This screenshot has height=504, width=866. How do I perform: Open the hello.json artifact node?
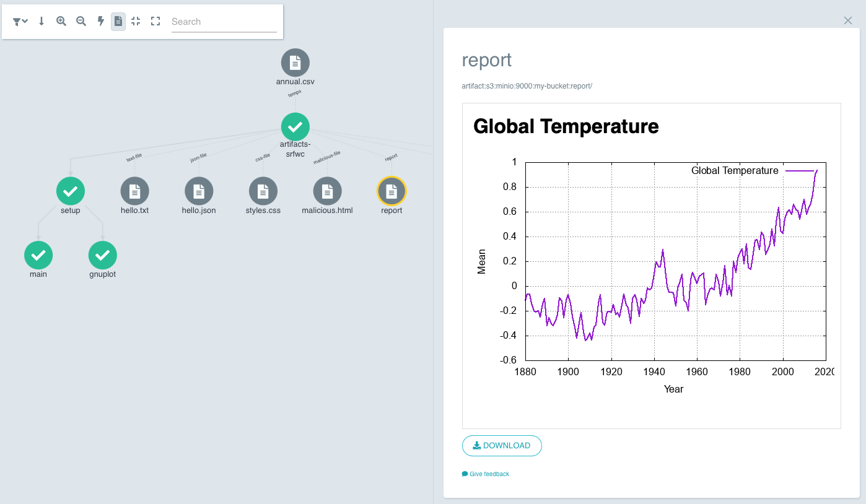(x=199, y=191)
